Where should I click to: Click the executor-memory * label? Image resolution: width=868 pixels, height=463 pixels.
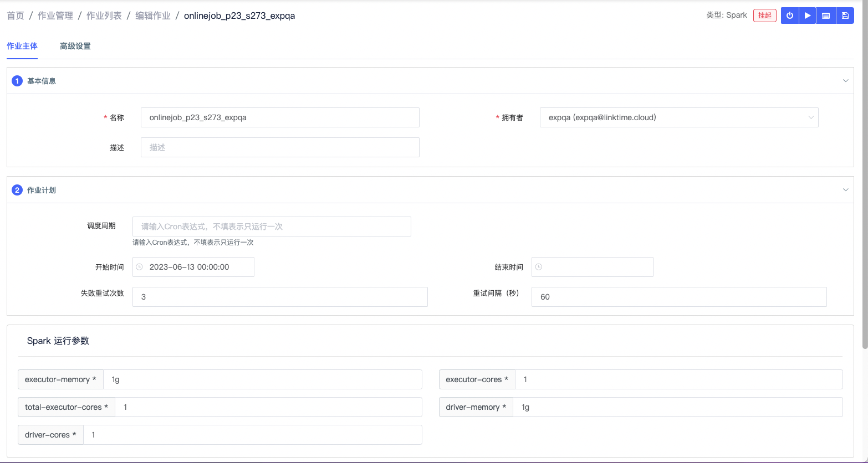click(60, 379)
